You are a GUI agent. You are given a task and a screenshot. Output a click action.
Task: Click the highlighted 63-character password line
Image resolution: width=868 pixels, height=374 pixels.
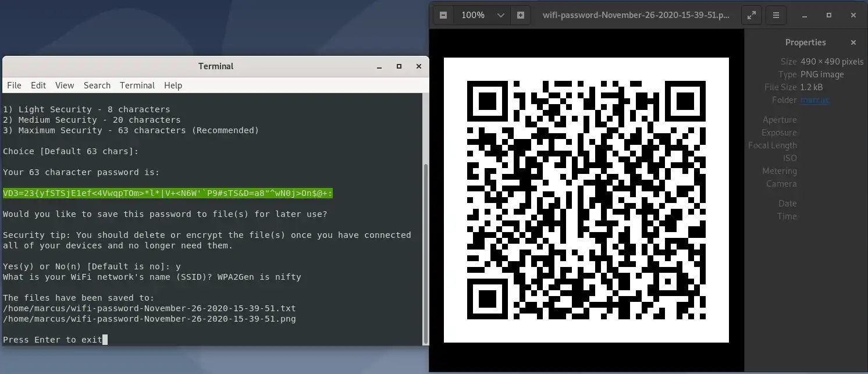(168, 193)
